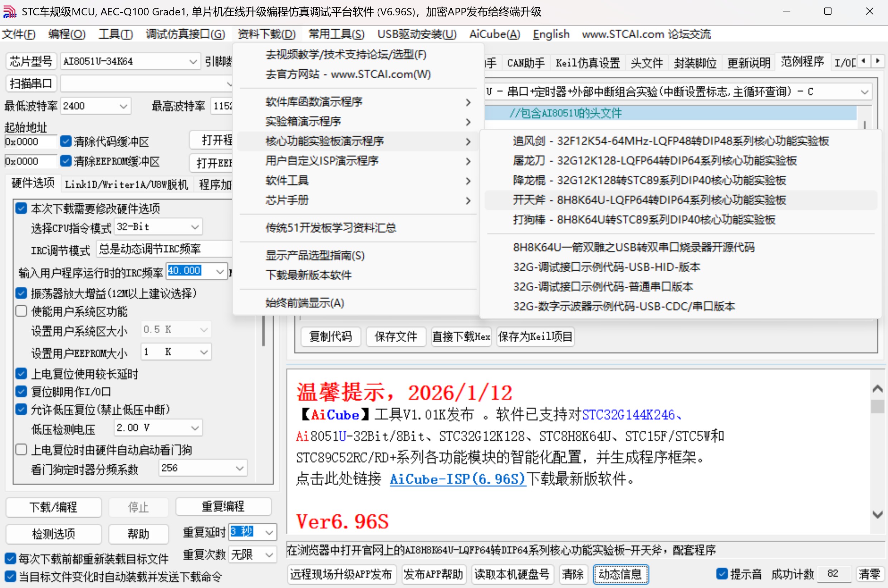Toggle the 提示音 checkbox

point(722,574)
